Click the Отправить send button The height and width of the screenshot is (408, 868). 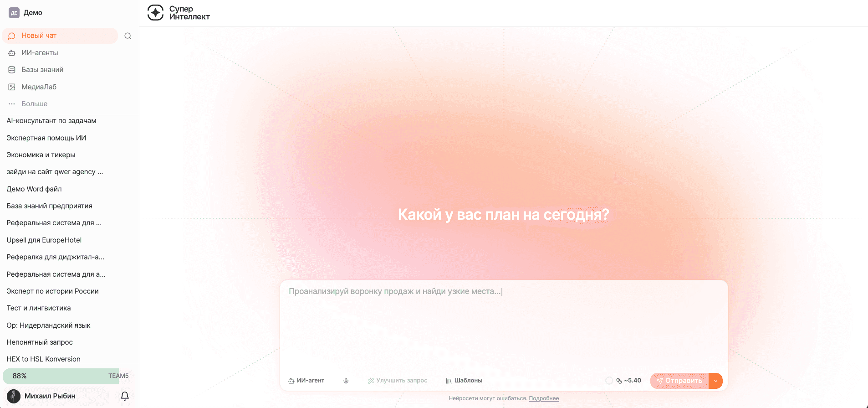coord(679,381)
